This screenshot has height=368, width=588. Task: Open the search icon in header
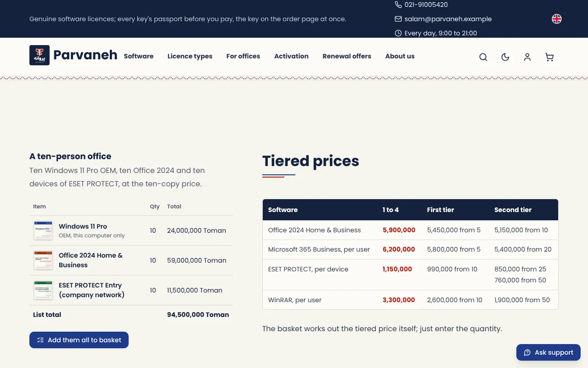(483, 57)
